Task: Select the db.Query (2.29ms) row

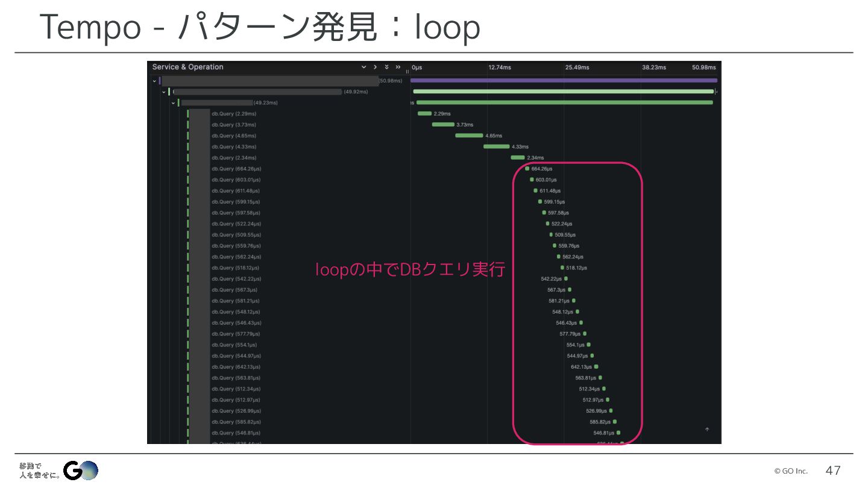Action: coord(233,114)
